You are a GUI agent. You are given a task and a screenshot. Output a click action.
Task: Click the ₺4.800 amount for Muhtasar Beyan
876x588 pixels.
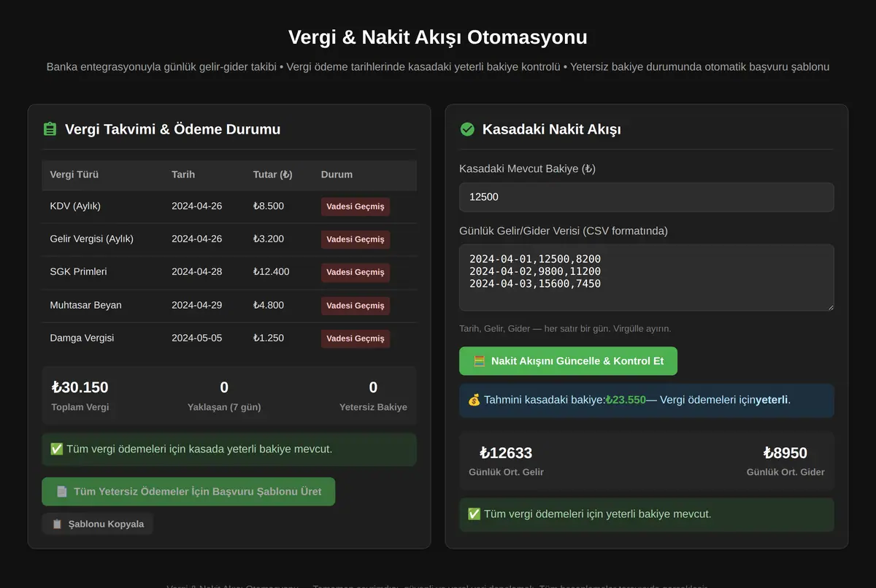pos(268,306)
